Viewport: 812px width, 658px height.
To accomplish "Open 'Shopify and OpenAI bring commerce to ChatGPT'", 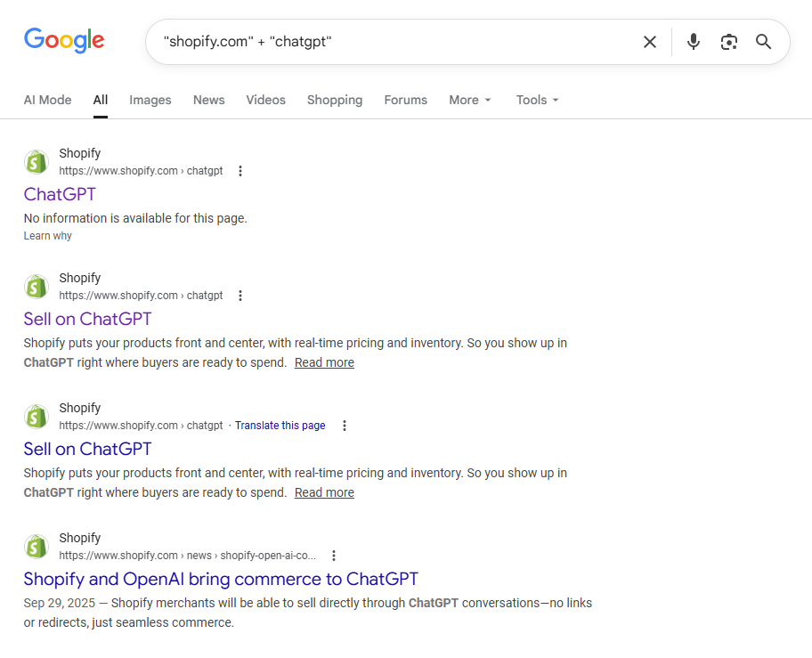I will 221,579.
